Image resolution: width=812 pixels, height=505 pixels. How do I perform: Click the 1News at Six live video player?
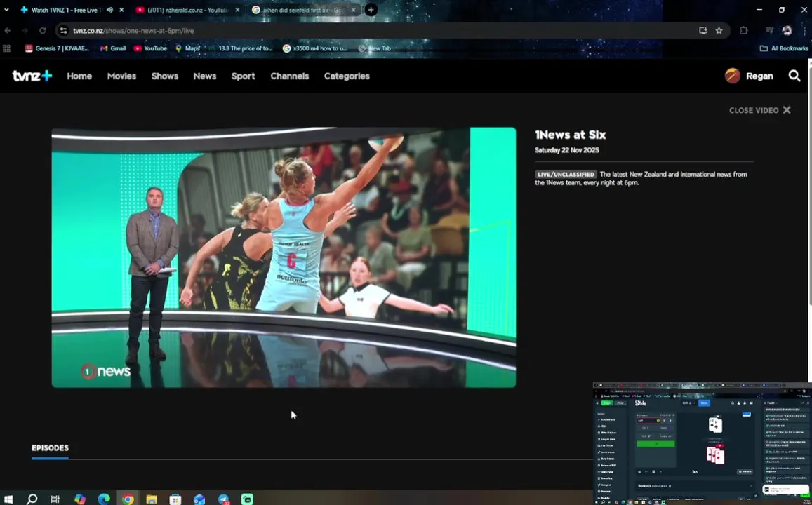284,257
